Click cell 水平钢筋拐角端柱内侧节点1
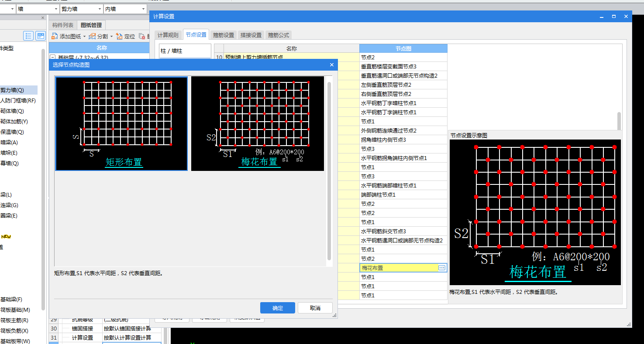 [403, 158]
